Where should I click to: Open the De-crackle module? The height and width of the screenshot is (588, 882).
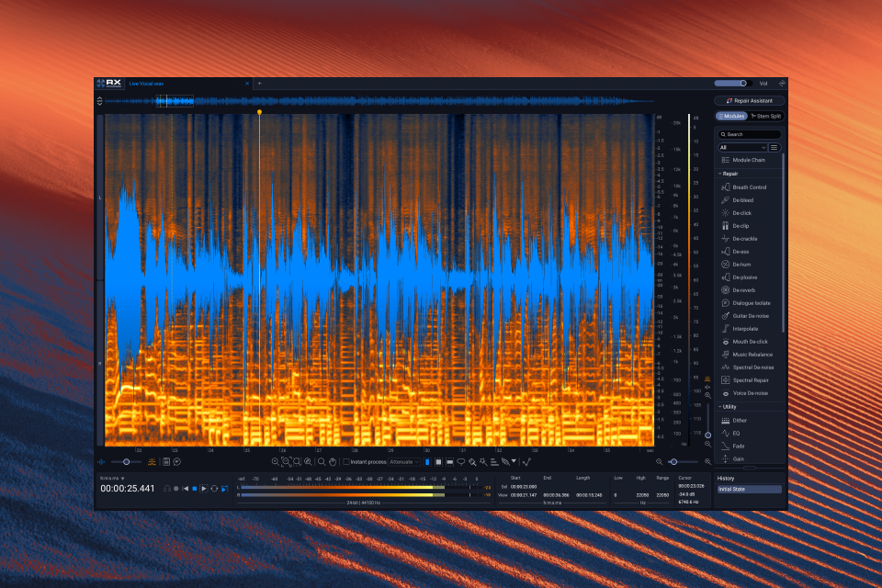[749, 239]
